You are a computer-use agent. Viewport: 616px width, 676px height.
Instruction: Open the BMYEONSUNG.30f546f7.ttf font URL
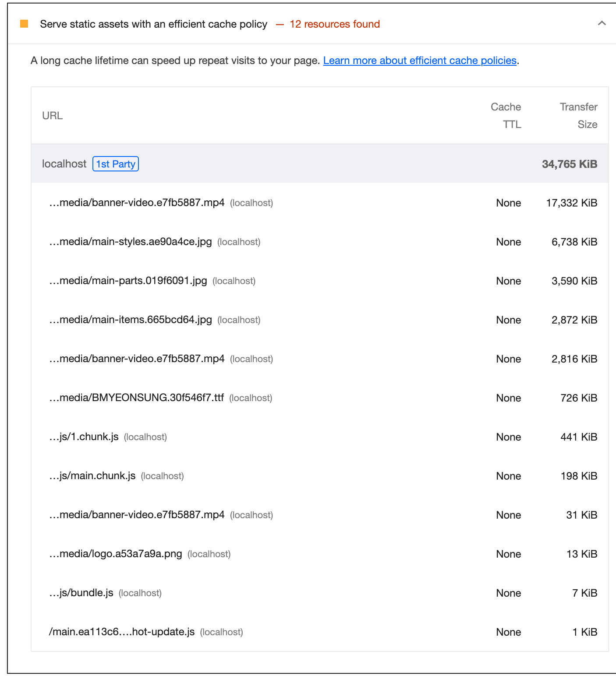136,398
